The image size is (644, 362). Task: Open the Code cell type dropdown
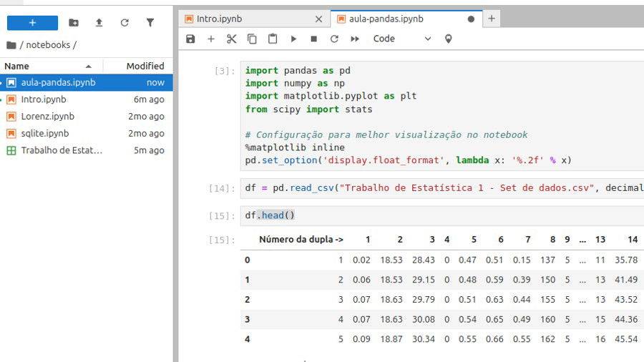coord(401,39)
